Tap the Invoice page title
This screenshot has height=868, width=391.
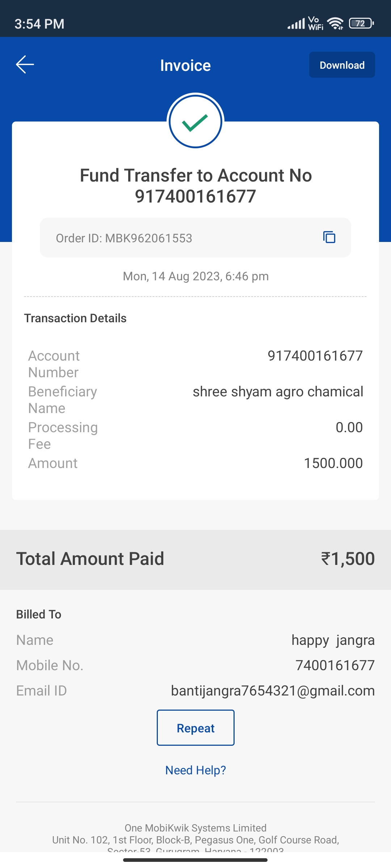[185, 65]
